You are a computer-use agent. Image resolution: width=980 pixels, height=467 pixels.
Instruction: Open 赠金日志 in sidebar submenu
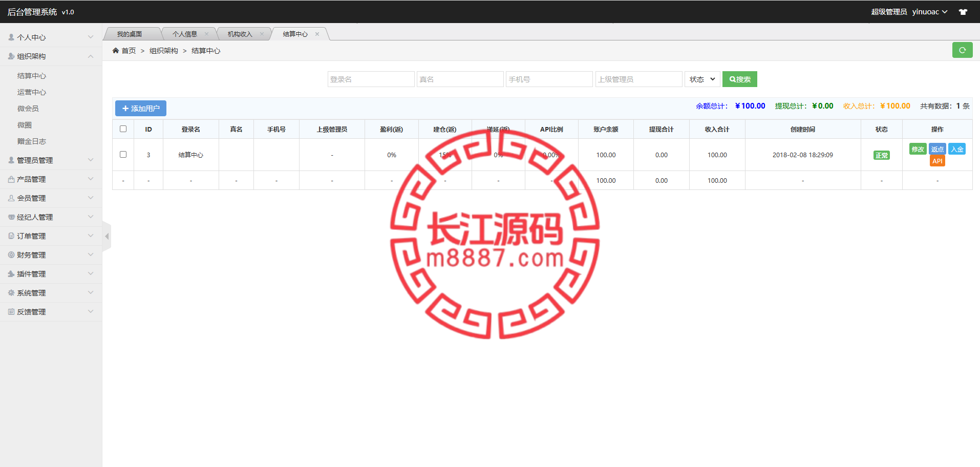click(x=32, y=141)
